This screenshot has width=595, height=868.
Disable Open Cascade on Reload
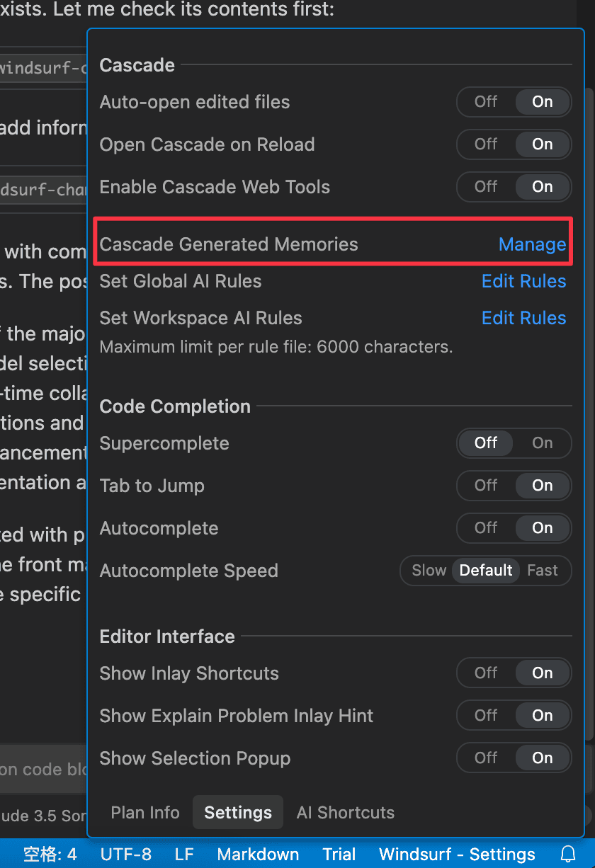pos(486,144)
